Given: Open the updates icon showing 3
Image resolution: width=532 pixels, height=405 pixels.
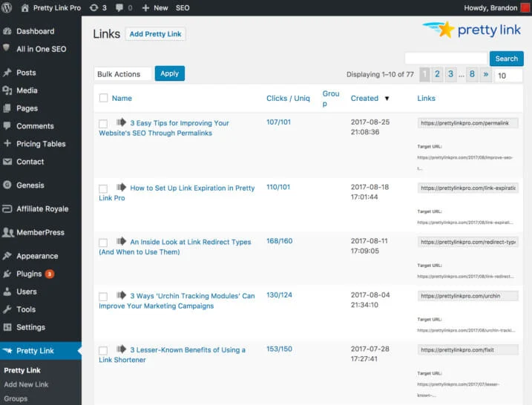Looking at the screenshot, I should (x=93, y=8).
